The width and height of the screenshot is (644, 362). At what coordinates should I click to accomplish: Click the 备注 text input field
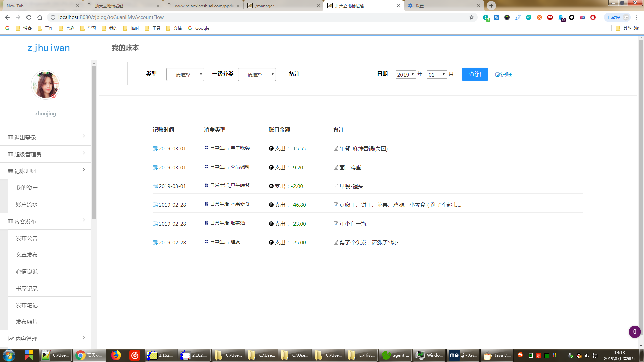[335, 74]
